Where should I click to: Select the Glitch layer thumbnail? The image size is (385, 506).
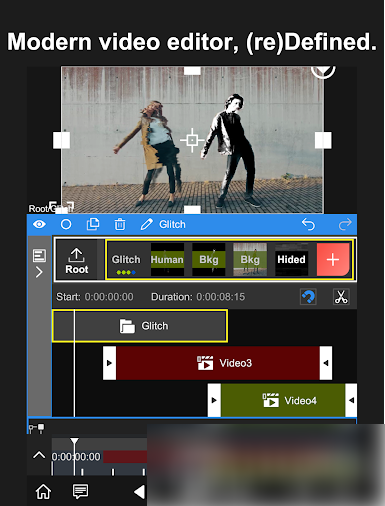(126, 260)
